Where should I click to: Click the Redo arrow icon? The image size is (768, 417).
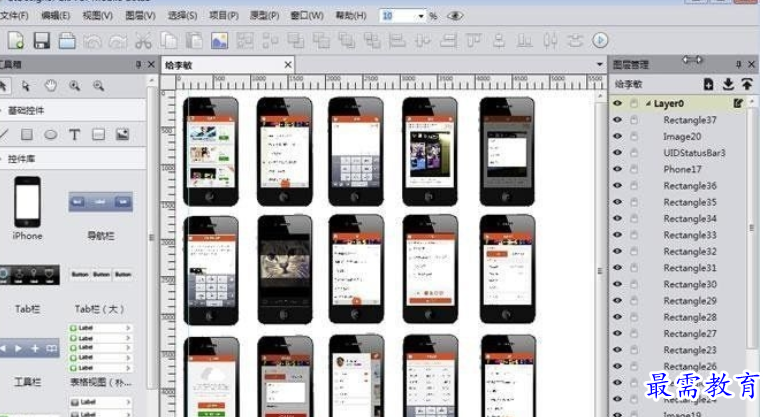118,41
